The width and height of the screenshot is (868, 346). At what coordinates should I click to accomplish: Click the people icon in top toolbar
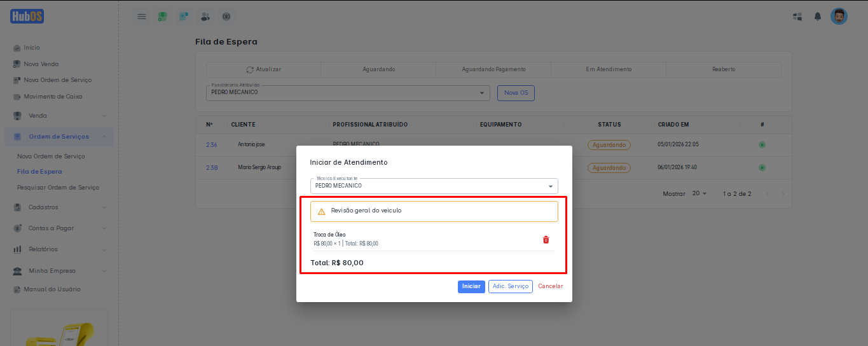point(205,17)
